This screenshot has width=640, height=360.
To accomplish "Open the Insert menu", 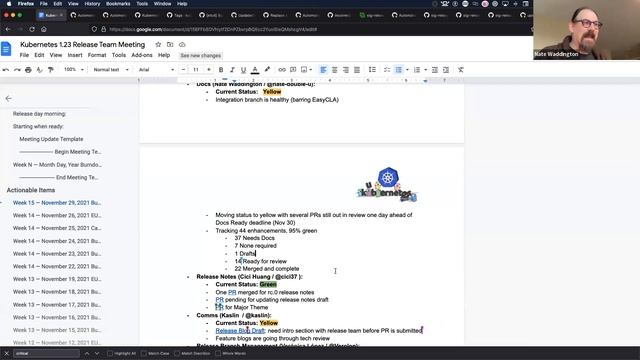I will (x=75, y=55).
